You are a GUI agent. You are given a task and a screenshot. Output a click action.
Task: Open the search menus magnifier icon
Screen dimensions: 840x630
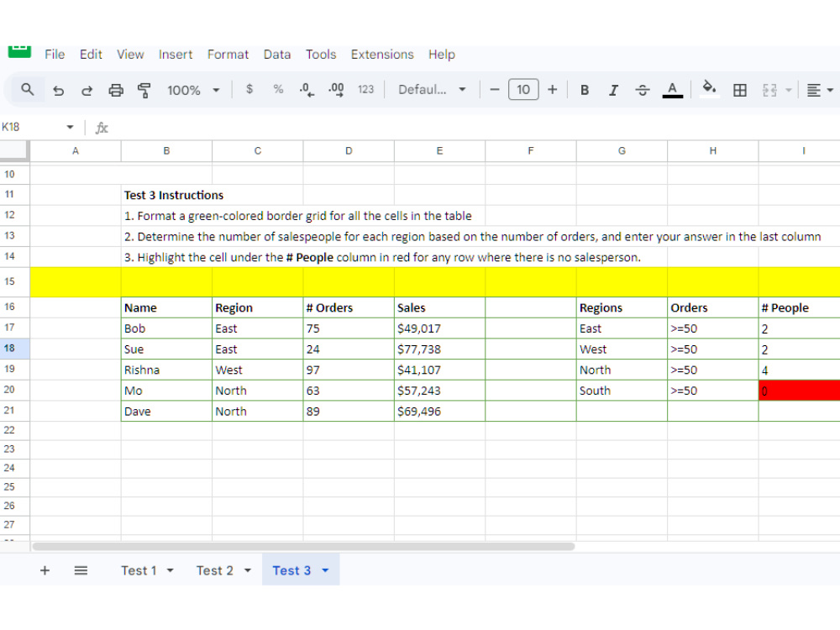(28, 90)
